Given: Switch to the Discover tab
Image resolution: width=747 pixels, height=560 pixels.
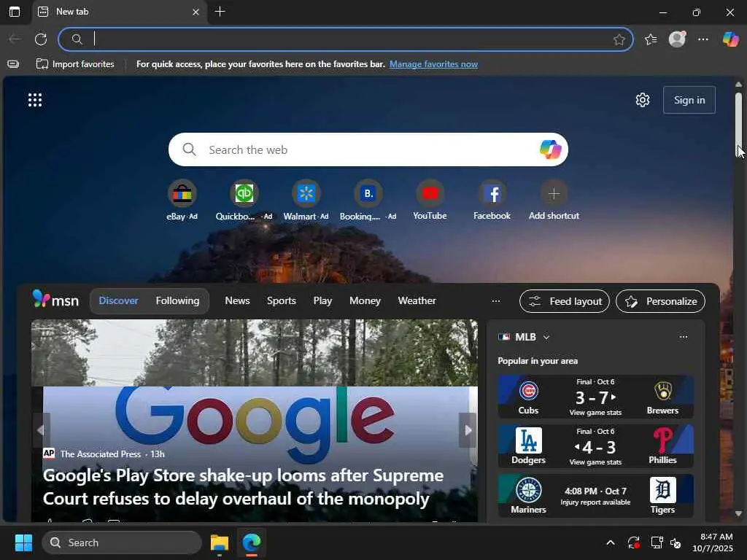Looking at the screenshot, I should (119, 301).
